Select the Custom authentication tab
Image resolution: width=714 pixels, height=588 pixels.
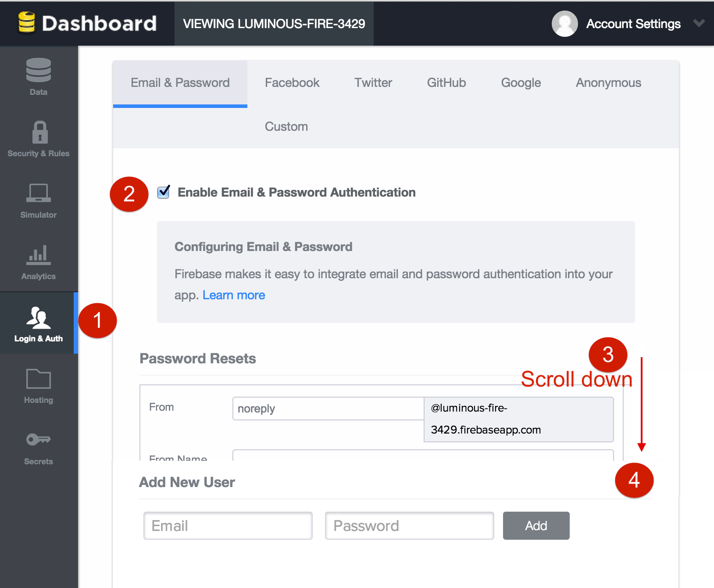tap(286, 126)
